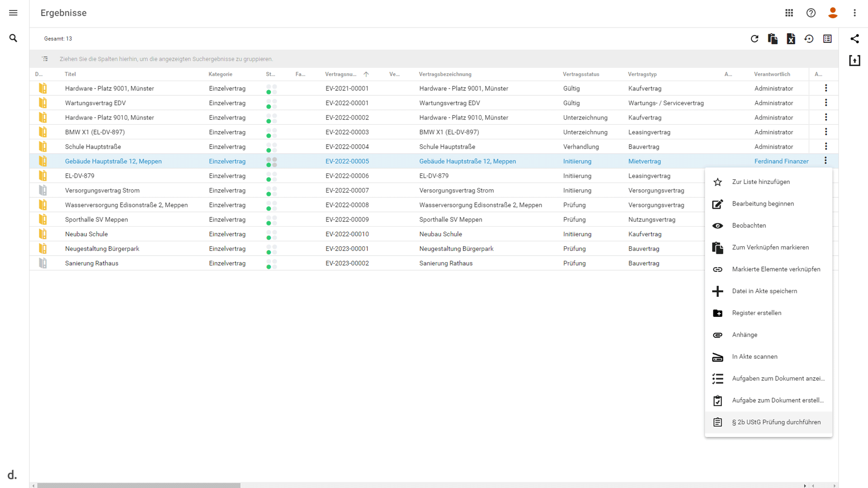Open the search magnifier in left sidebar
This screenshot has height=488, width=868.
[x=13, y=38]
